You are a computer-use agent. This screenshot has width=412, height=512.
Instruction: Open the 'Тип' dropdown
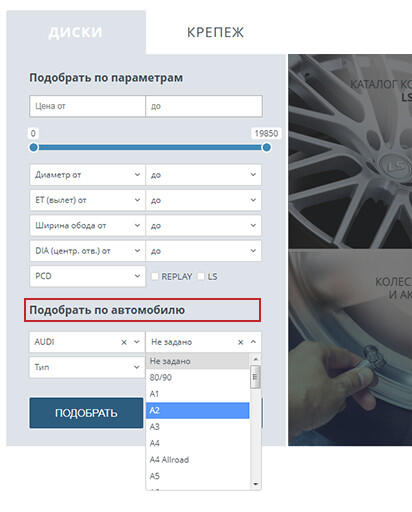[x=87, y=367]
